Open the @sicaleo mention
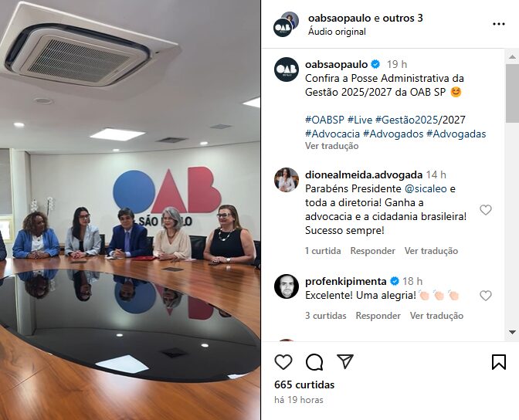This screenshot has height=420, width=519. (x=426, y=188)
